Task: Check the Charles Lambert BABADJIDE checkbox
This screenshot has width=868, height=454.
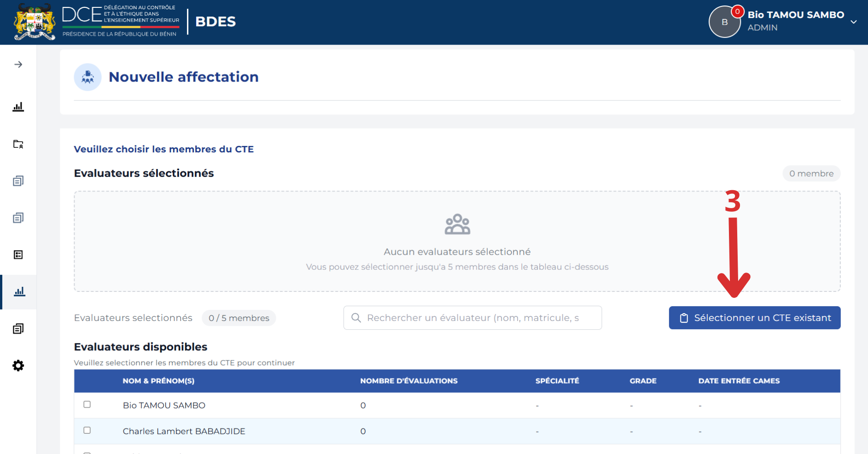Action: click(x=87, y=430)
